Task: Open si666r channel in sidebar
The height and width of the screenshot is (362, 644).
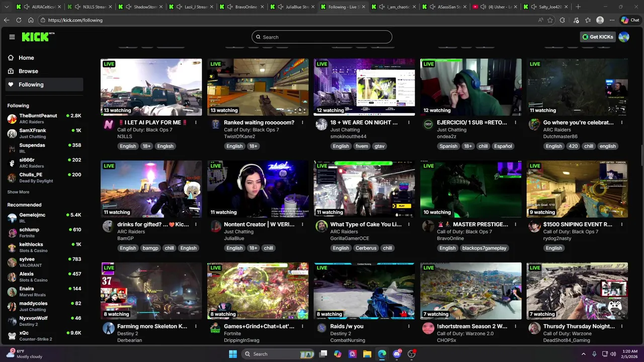Action: coord(44,163)
